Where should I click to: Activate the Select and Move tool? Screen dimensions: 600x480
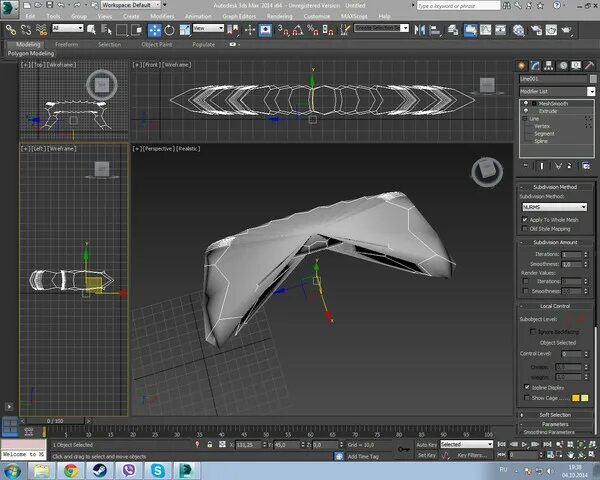[x=155, y=30]
